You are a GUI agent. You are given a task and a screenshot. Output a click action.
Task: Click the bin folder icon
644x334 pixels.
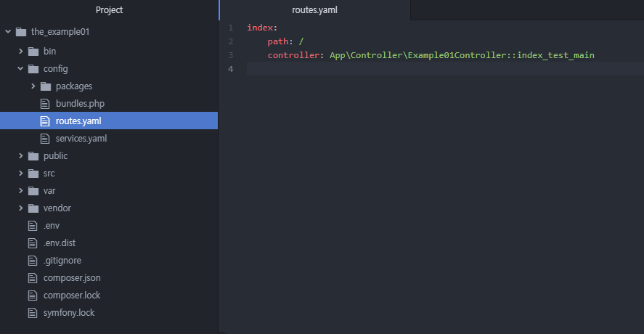tap(33, 52)
